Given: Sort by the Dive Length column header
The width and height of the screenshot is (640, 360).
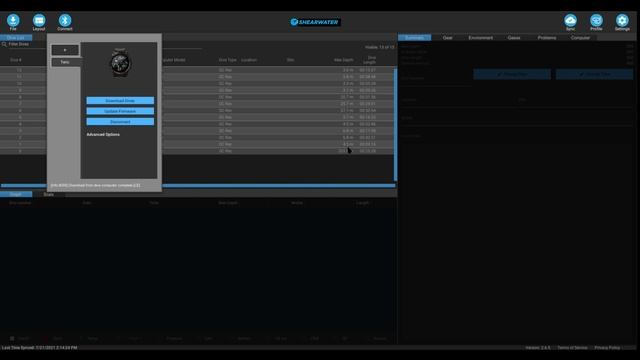Looking at the screenshot, I should (x=371, y=60).
